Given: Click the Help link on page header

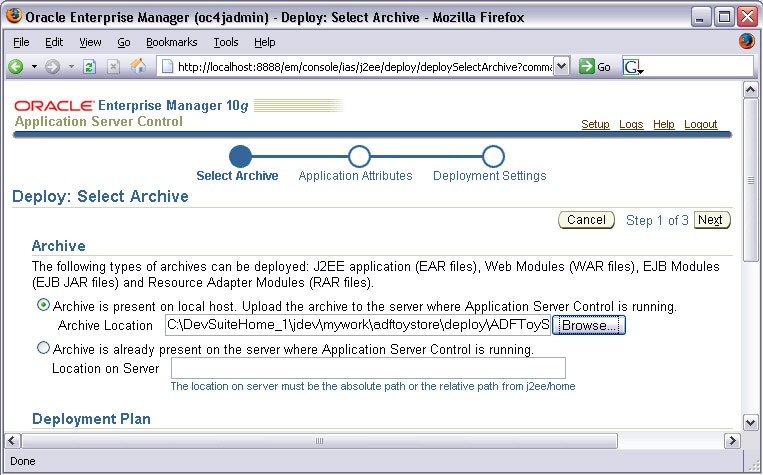Looking at the screenshot, I should (664, 124).
